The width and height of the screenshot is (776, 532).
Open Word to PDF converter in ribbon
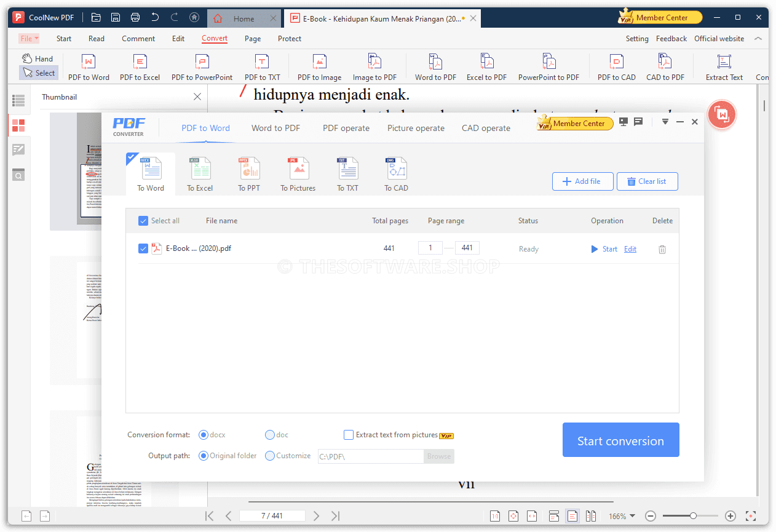point(435,67)
